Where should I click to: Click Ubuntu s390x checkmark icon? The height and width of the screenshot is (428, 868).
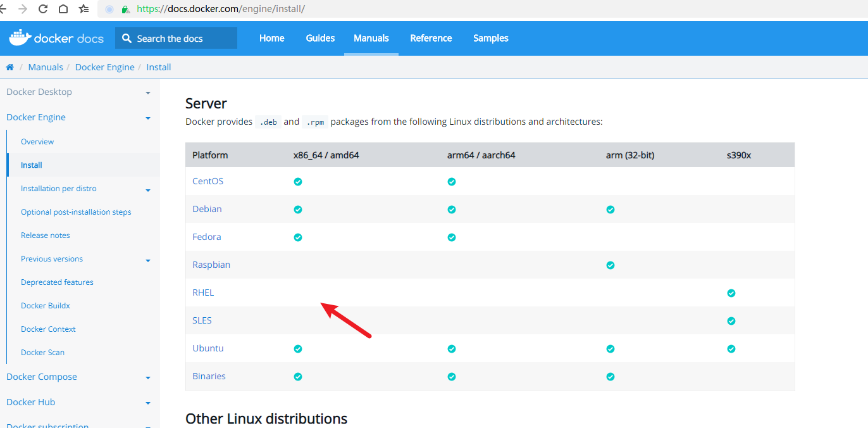(x=731, y=349)
